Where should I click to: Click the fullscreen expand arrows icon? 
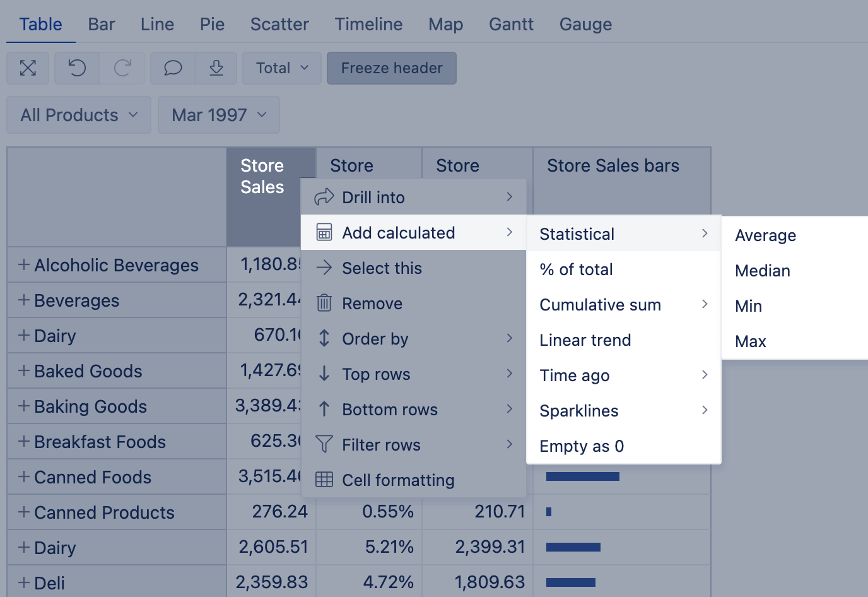pyautogui.click(x=28, y=68)
